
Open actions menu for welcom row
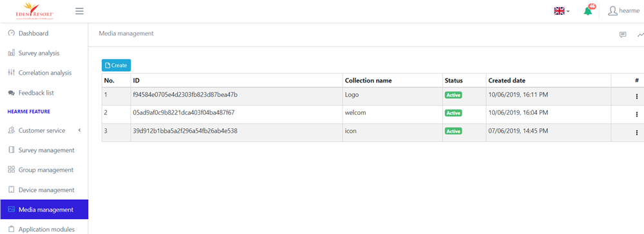click(637, 114)
